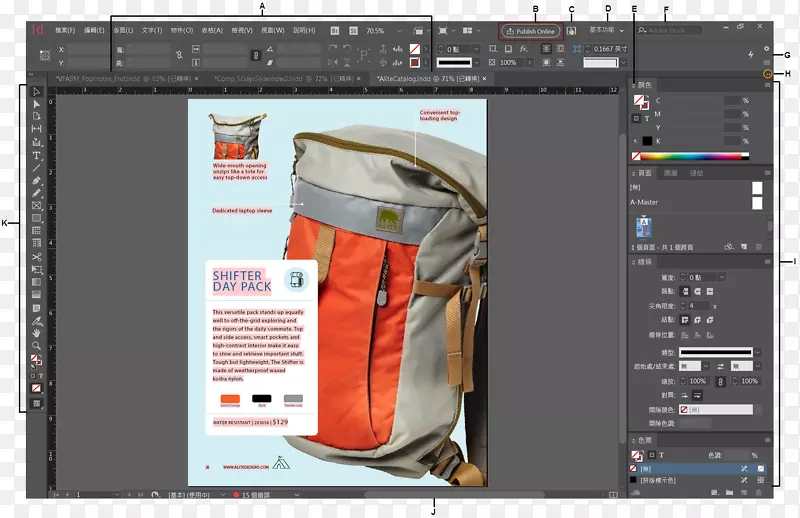The height and width of the screenshot is (518, 800).
Task: Open the Window (W) menu
Action: point(273,31)
